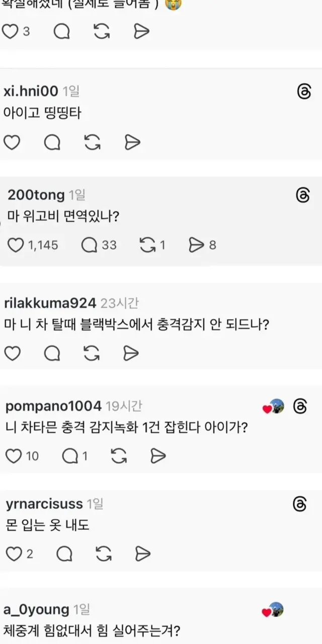322x644 pixels.
Task: Repost rilakkuma924's comment
Action: point(92,354)
